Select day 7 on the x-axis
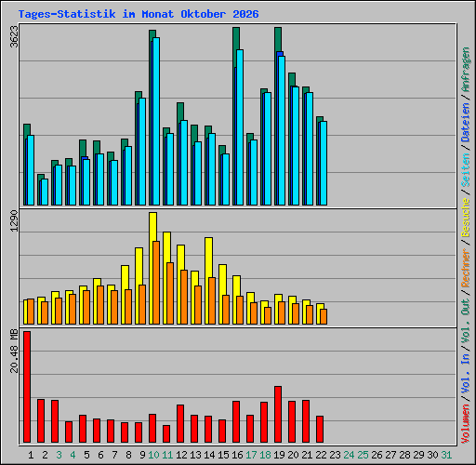The width and height of the screenshot is (476, 465). click(x=114, y=455)
